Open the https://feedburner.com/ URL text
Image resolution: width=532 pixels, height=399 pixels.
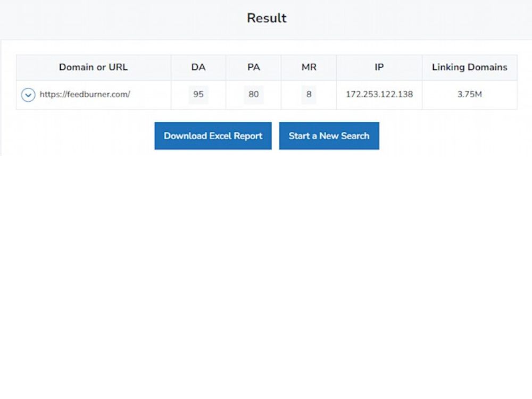pos(85,95)
